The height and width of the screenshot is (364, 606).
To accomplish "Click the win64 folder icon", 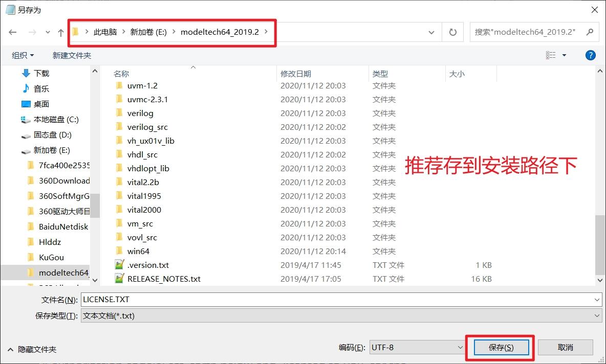I will 119,251.
